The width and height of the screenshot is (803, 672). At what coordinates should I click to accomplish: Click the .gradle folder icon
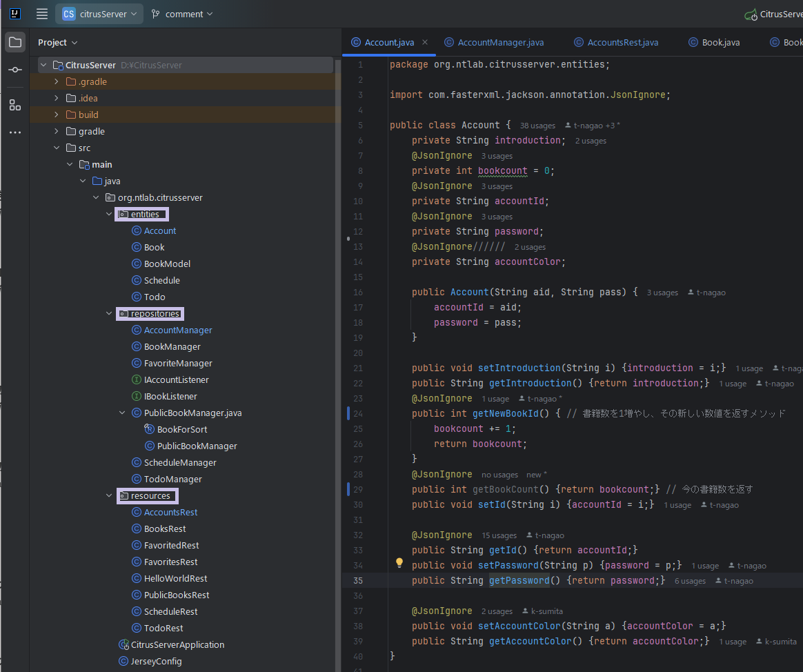(x=72, y=81)
